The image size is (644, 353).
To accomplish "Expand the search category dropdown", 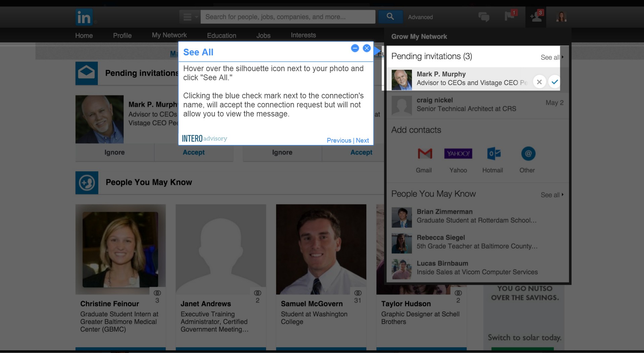I will [190, 17].
